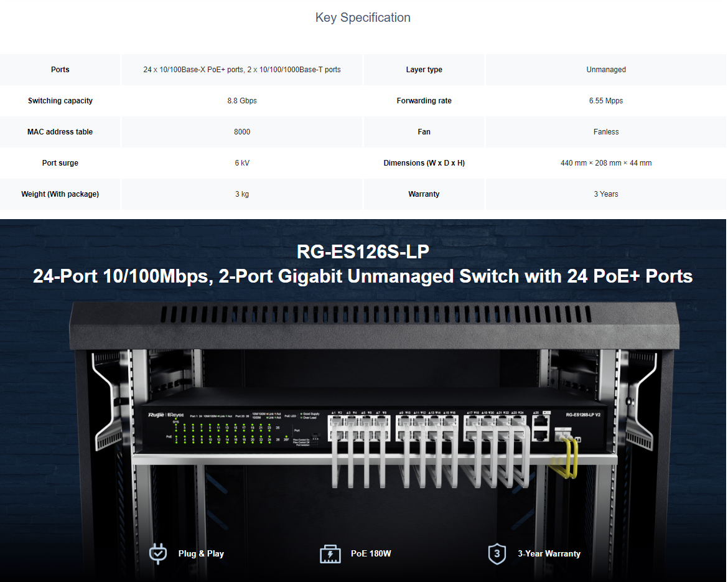Click the 3-Year Warranty shield icon

(497, 553)
